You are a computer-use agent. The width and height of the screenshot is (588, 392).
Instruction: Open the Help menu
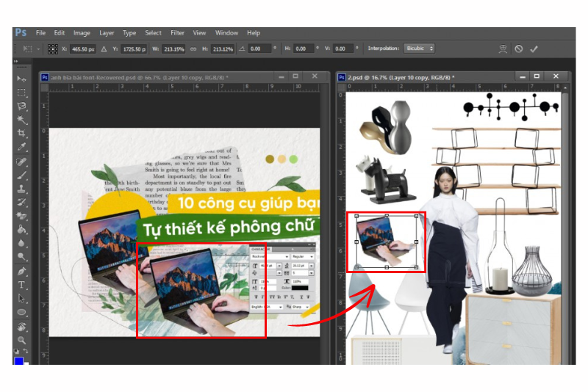(x=254, y=33)
